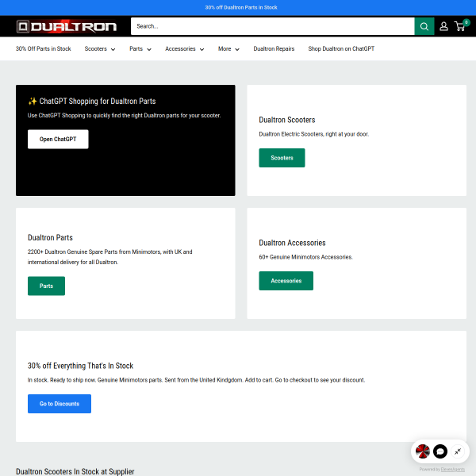Click the green Scooters button
This screenshot has width=476, height=476.
coord(282,158)
